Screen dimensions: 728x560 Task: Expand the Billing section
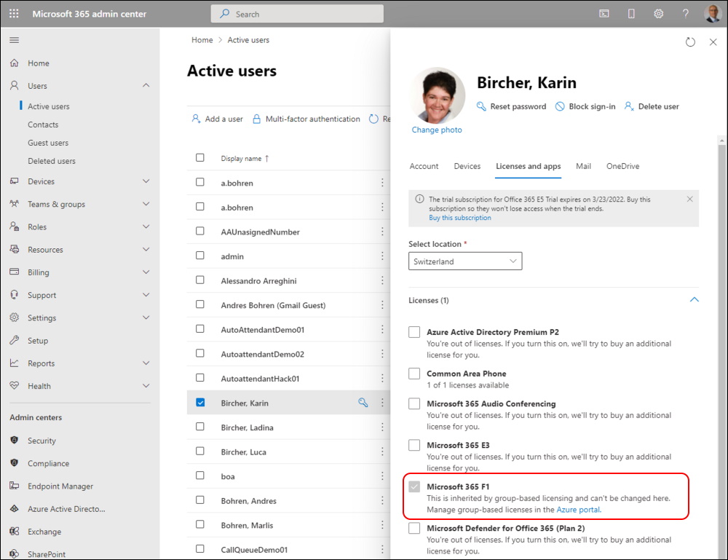[x=146, y=272]
